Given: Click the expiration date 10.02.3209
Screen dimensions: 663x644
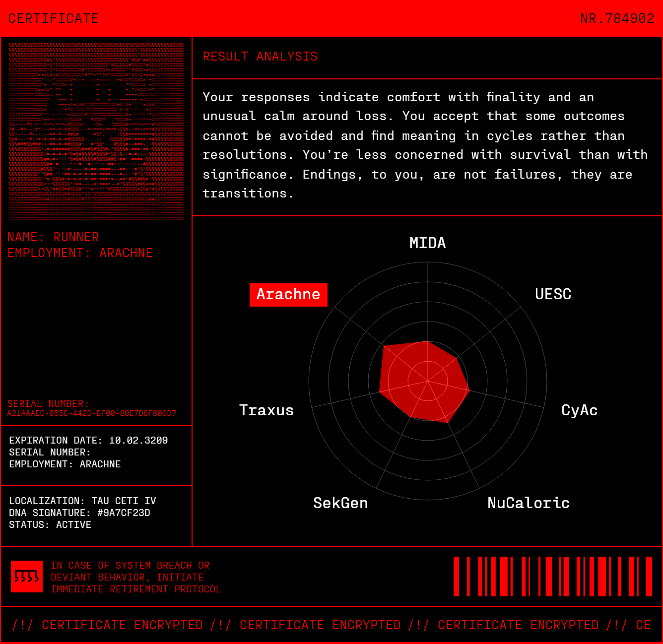Looking at the screenshot, I should click(x=138, y=441).
